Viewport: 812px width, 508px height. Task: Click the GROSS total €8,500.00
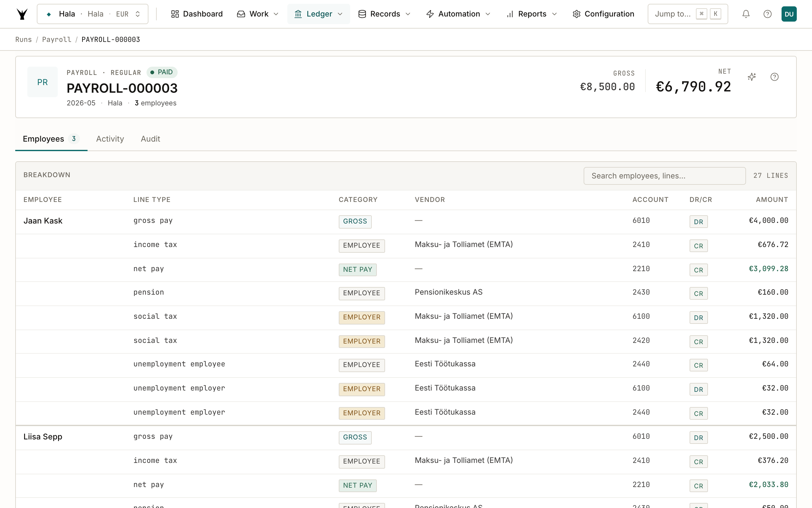[x=607, y=87]
